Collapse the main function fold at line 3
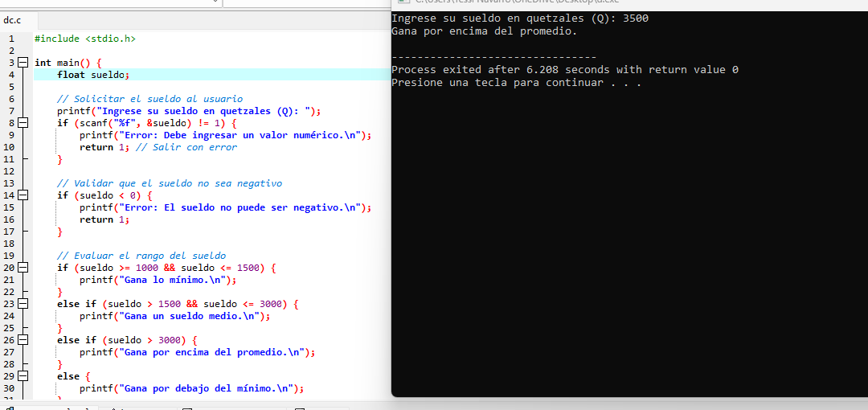868x410 pixels. tap(23, 63)
